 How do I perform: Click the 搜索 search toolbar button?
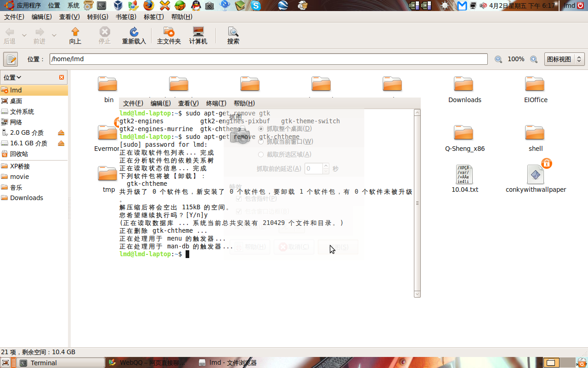(x=233, y=35)
